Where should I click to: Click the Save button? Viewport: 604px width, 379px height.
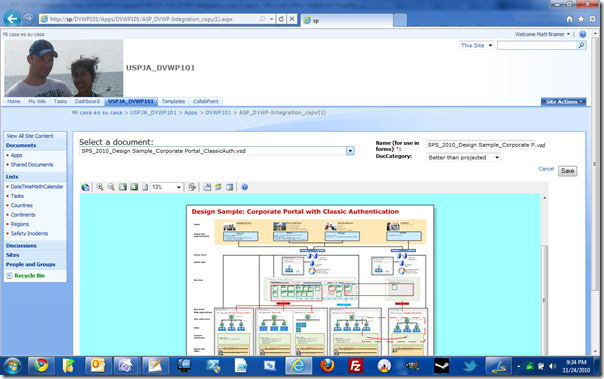coord(567,171)
